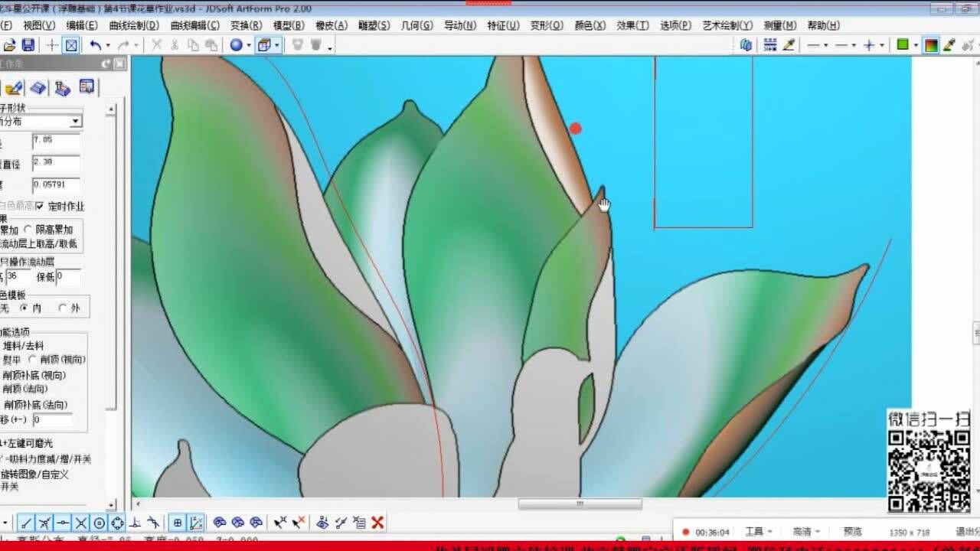
Task: Open file with the folder icon
Action: (9, 45)
